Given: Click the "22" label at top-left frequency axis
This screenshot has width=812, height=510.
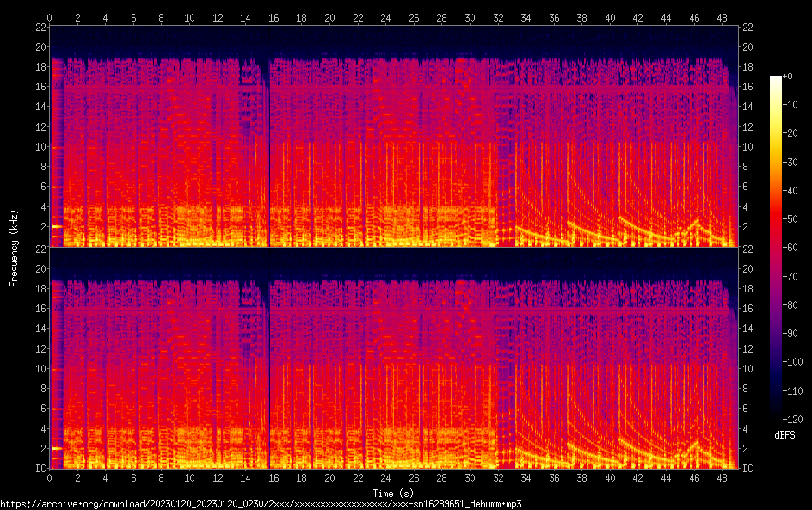Looking at the screenshot, I should pyautogui.click(x=39, y=27).
